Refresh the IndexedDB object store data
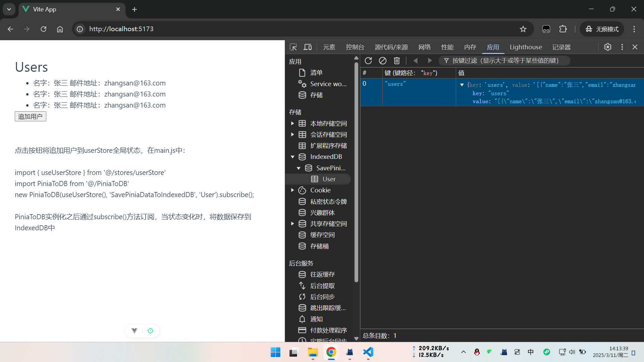 pyautogui.click(x=368, y=61)
